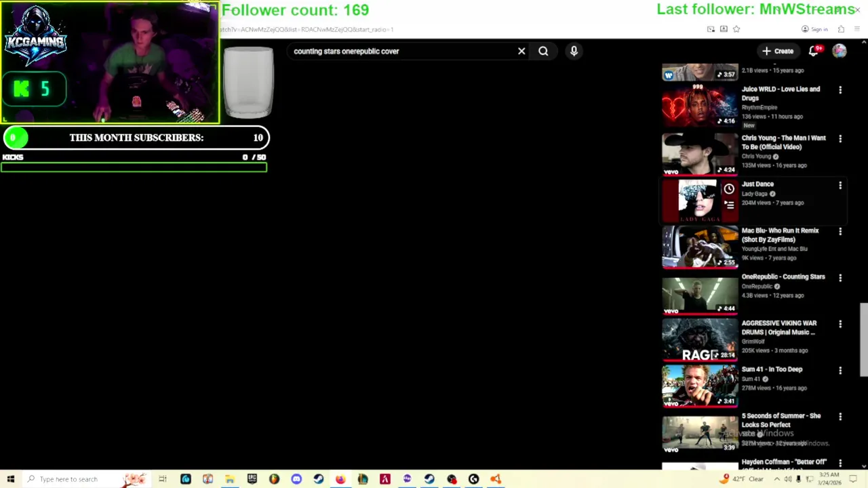Open options menu for Just Dance video
The height and width of the screenshot is (488, 868).
[x=840, y=185]
